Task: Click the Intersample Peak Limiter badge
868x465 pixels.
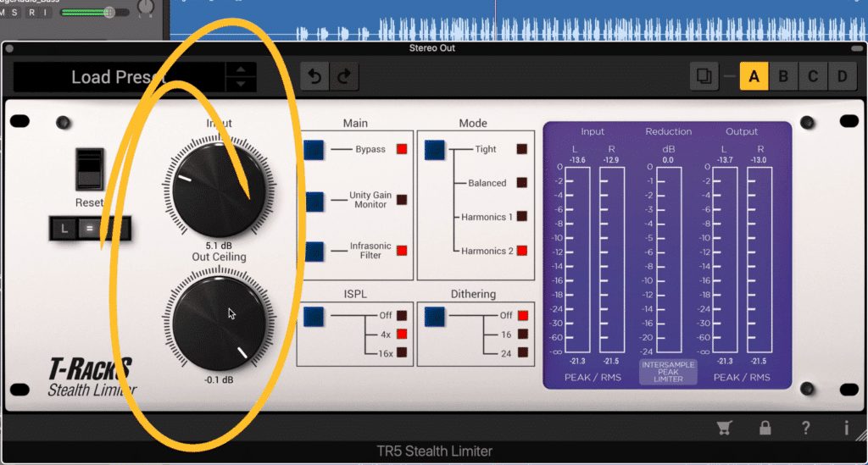Action: [668, 372]
